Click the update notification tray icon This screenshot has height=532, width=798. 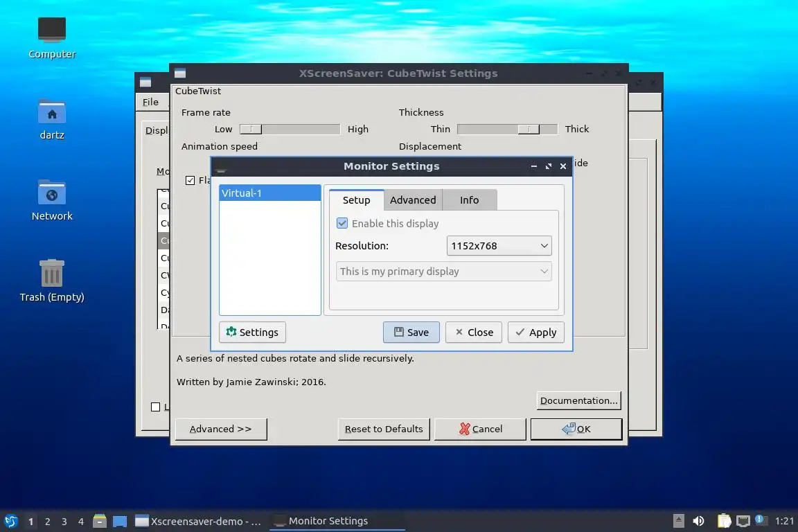(760, 520)
